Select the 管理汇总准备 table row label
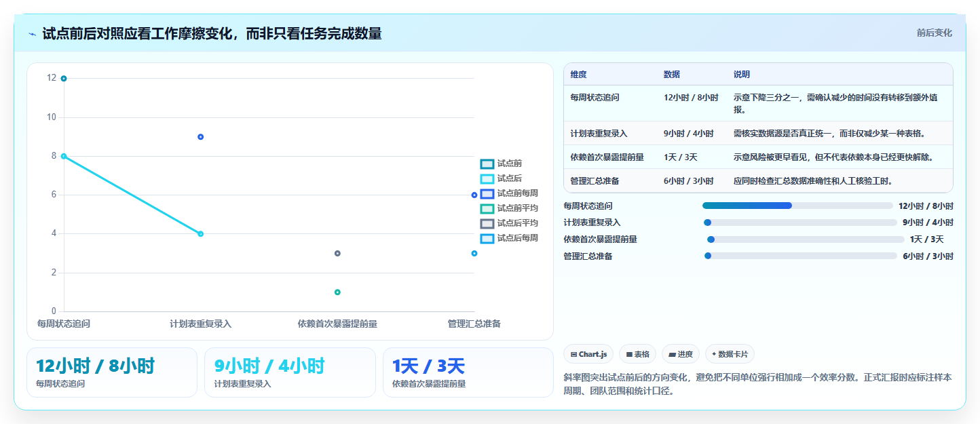 tap(595, 181)
